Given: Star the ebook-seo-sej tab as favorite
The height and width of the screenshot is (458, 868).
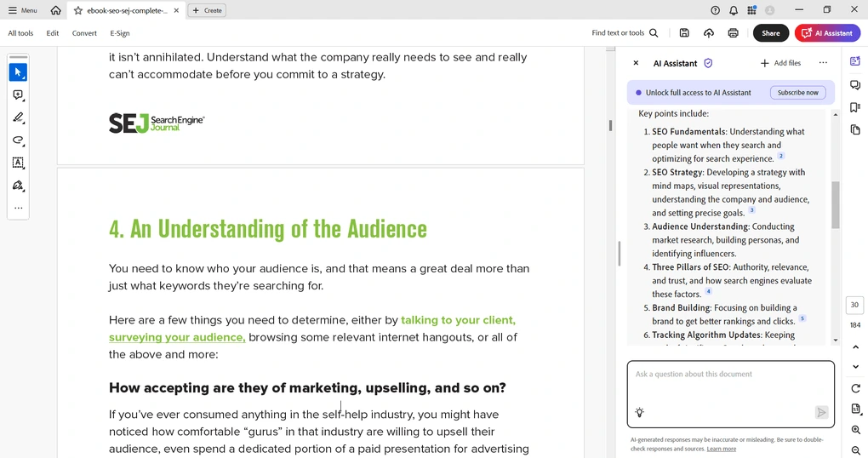Looking at the screenshot, I should point(78,11).
